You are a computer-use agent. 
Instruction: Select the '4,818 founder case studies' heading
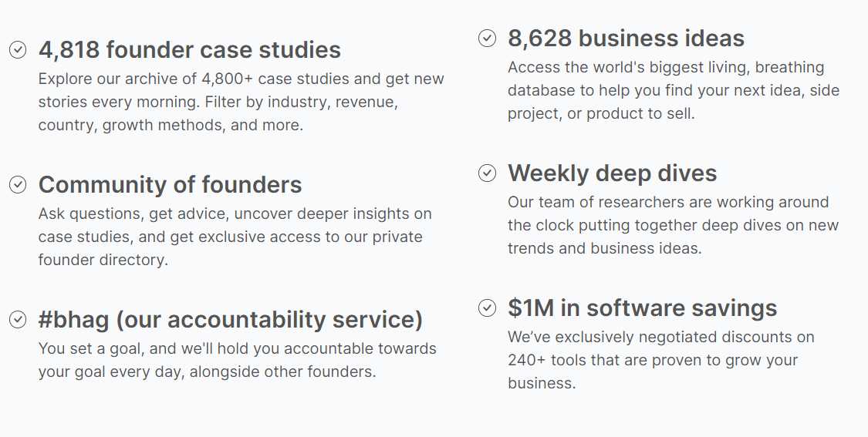189,50
